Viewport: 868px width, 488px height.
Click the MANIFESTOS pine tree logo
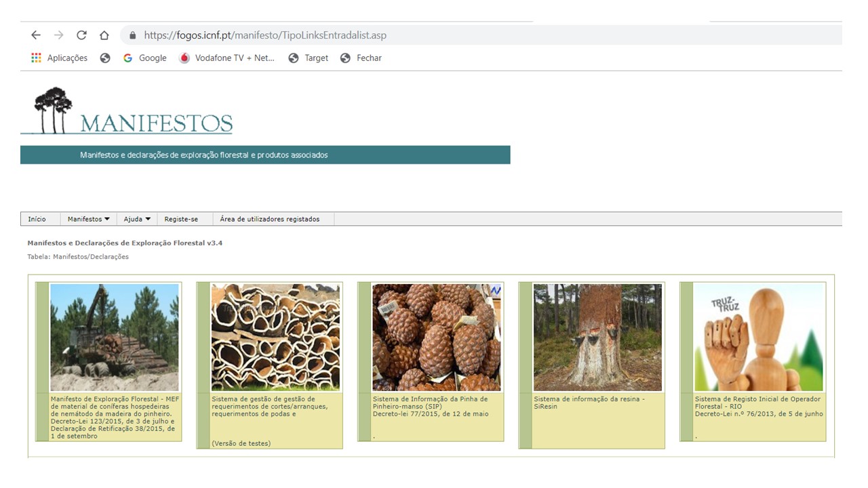coord(127,111)
